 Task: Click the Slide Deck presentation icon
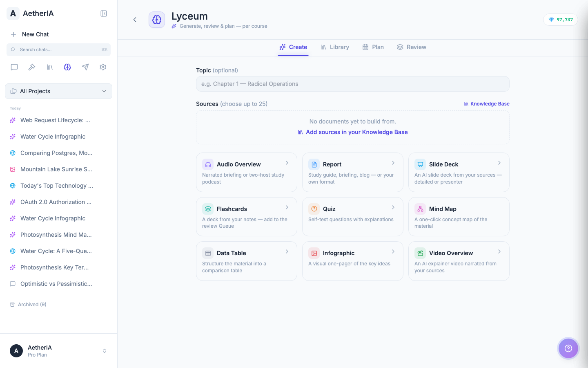pyautogui.click(x=420, y=164)
